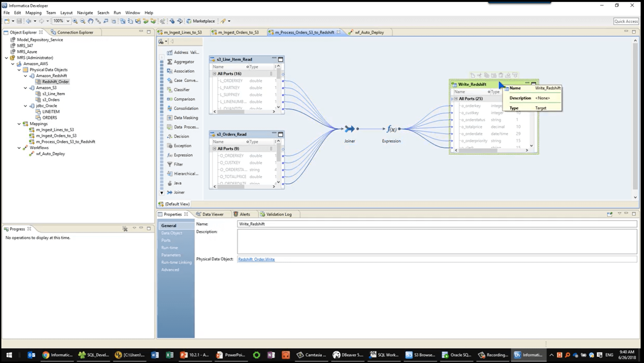
Task: Select the Expression transformation
Action: click(x=184, y=155)
